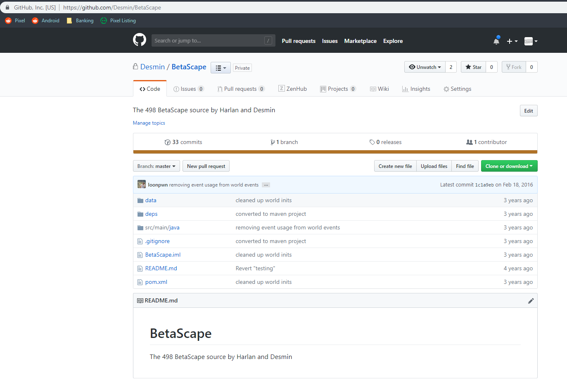567x392 pixels.
Task: Open Marketplace in the top navigation
Action: (x=361, y=41)
